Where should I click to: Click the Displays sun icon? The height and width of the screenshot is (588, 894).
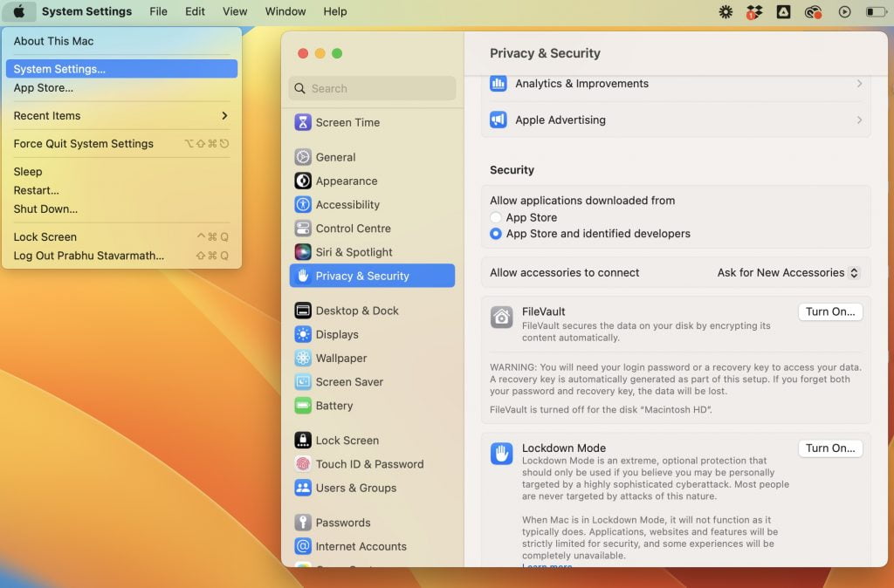pyautogui.click(x=303, y=334)
